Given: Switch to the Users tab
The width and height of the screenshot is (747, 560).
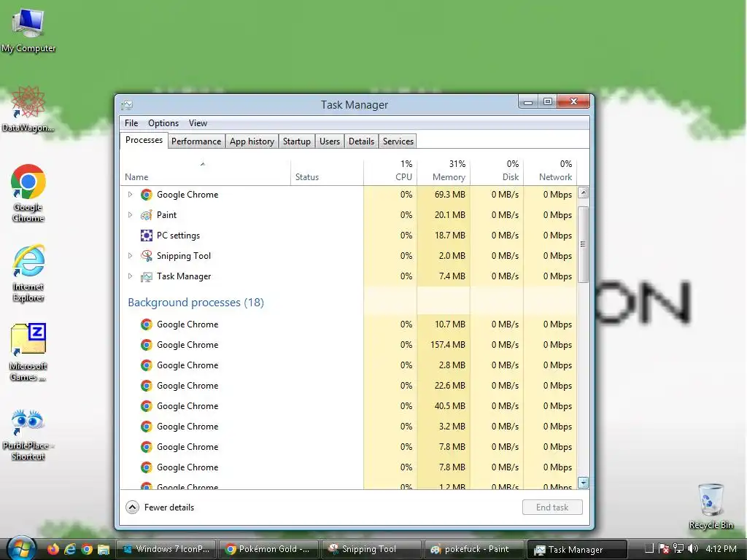Looking at the screenshot, I should [x=330, y=141].
